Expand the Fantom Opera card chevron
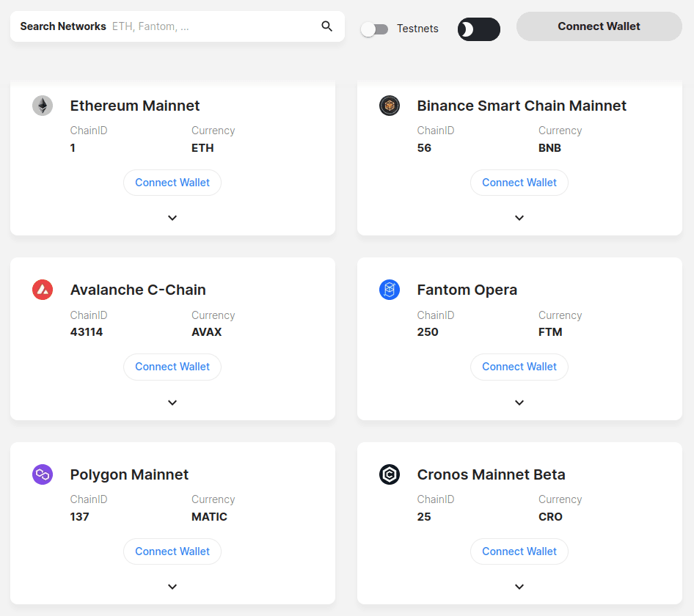694x616 pixels. [x=519, y=403]
